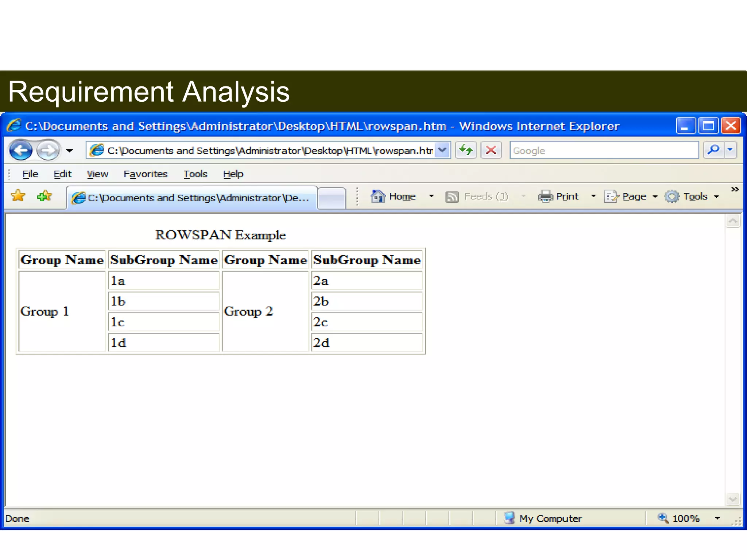Click the Print toolbar button
Image resolution: width=747 pixels, height=560 pixels.
coord(558,197)
